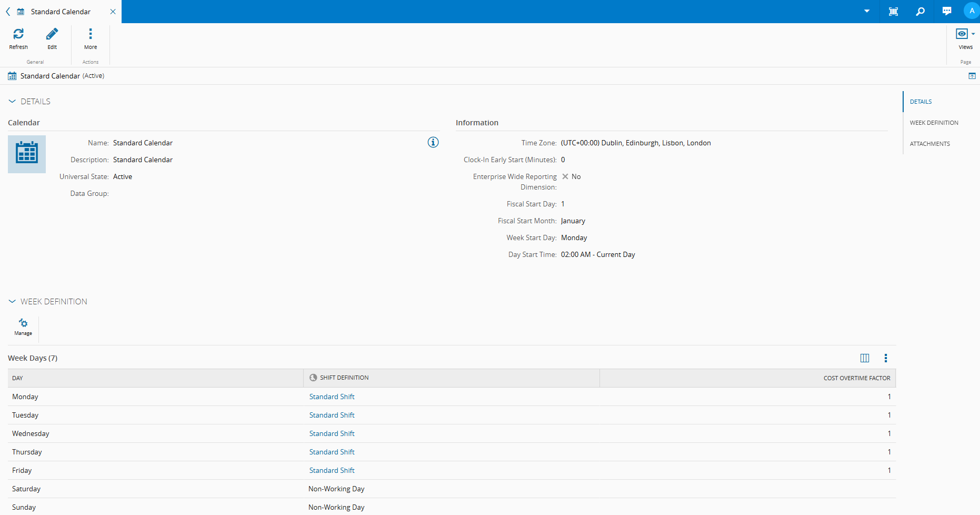
Task: Close the Standard Calendar tab
Action: 113,12
